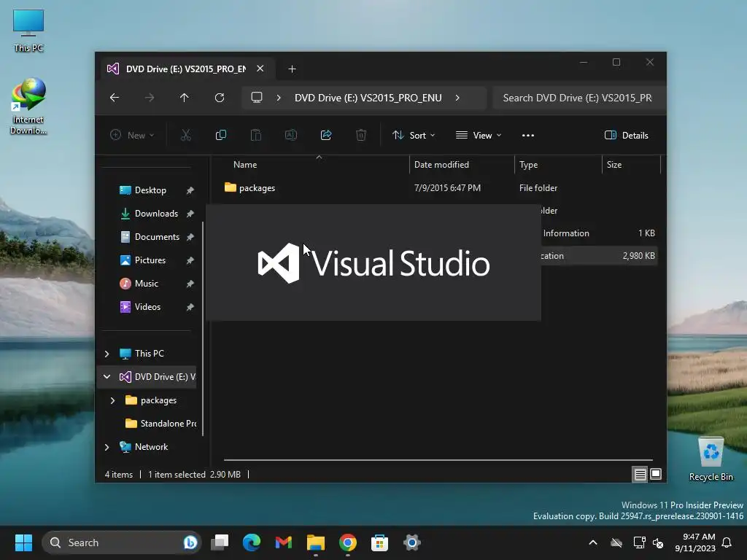Expand Network in navigation tree
747x560 pixels.
107,447
